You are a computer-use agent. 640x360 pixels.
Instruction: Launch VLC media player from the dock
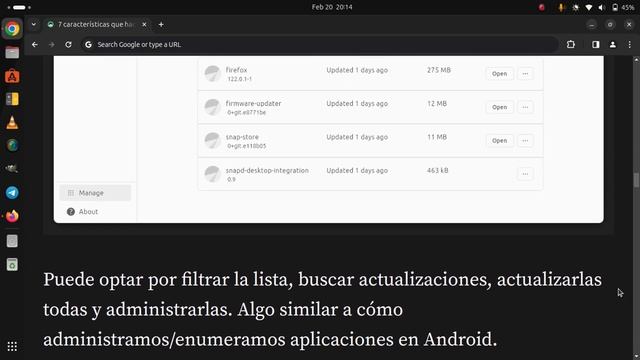point(12,122)
